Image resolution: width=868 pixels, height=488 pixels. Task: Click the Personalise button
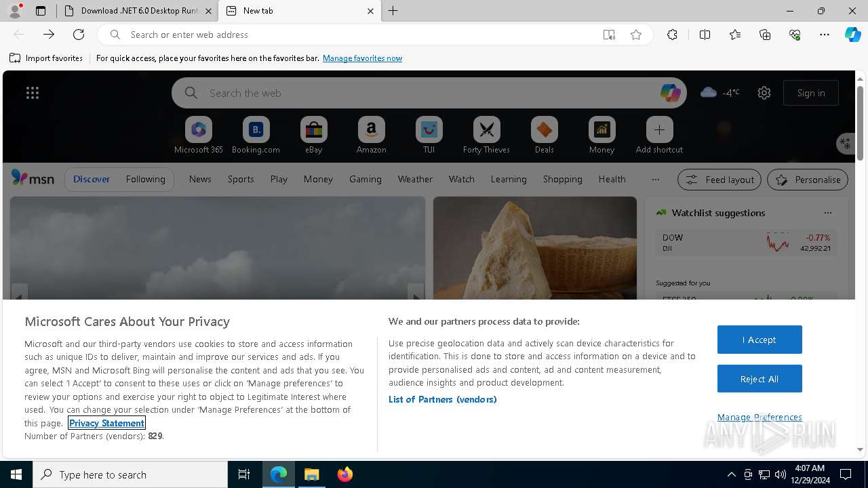click(808, 180)
